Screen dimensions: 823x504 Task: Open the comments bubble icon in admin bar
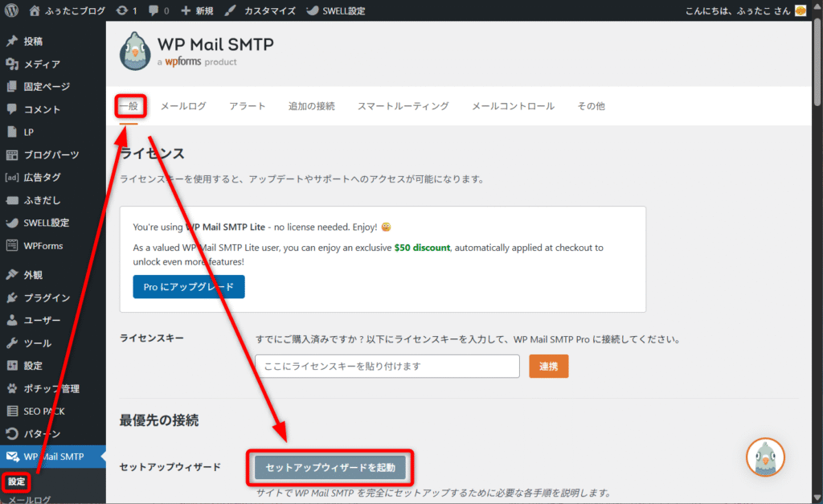pos(154,10)
